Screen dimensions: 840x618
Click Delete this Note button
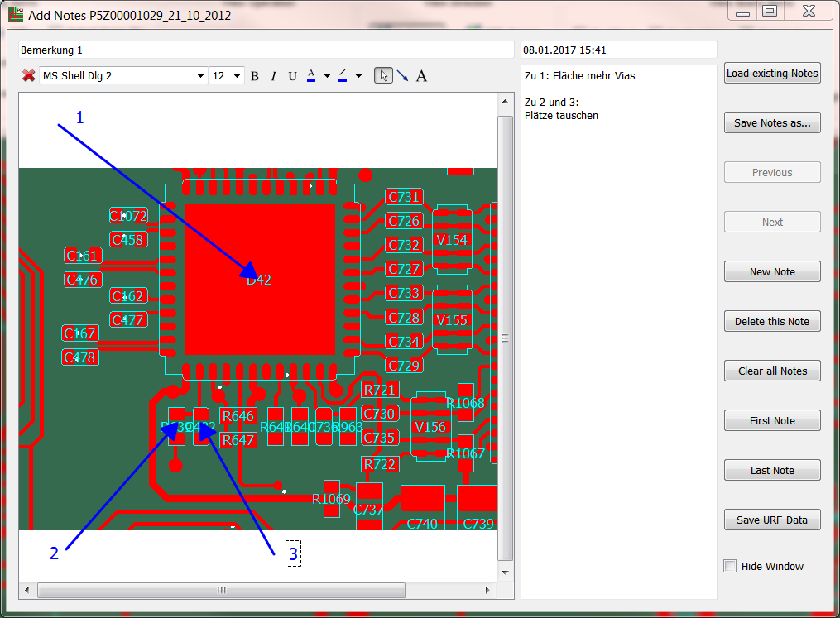coord(772,321)
